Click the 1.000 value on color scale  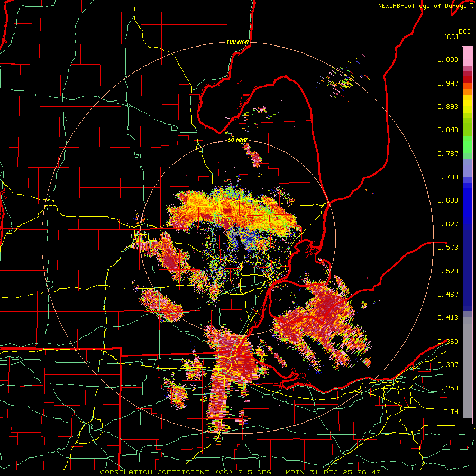[448, 59]
